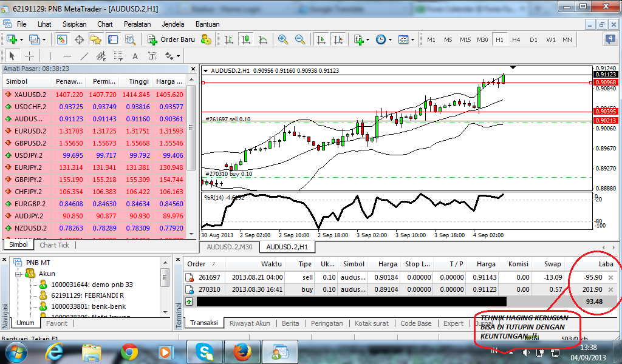Zoom in on the chart

coord(283,39)
